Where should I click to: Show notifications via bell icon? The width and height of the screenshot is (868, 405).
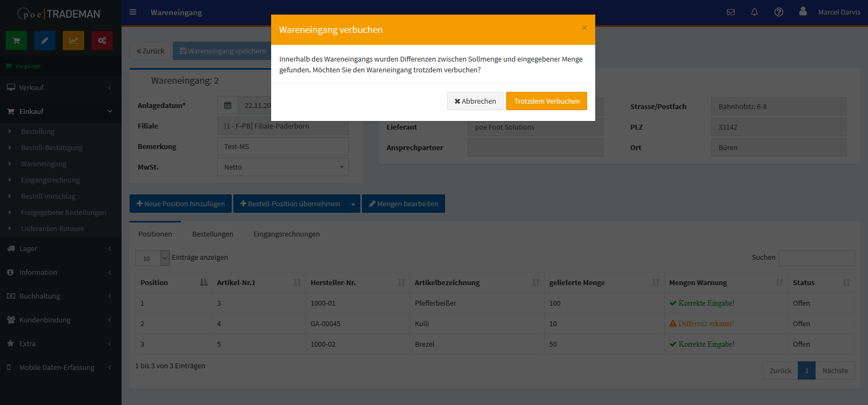(755, 12)
